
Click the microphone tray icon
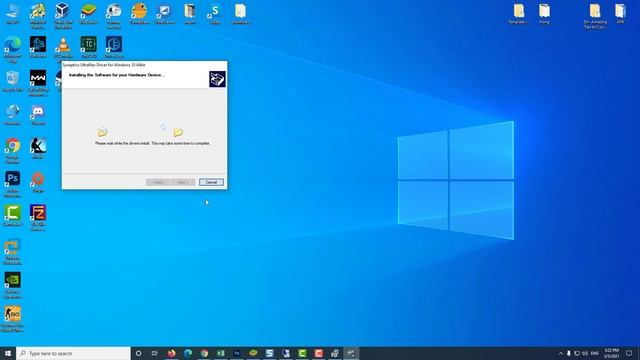(x=569, y=353)
